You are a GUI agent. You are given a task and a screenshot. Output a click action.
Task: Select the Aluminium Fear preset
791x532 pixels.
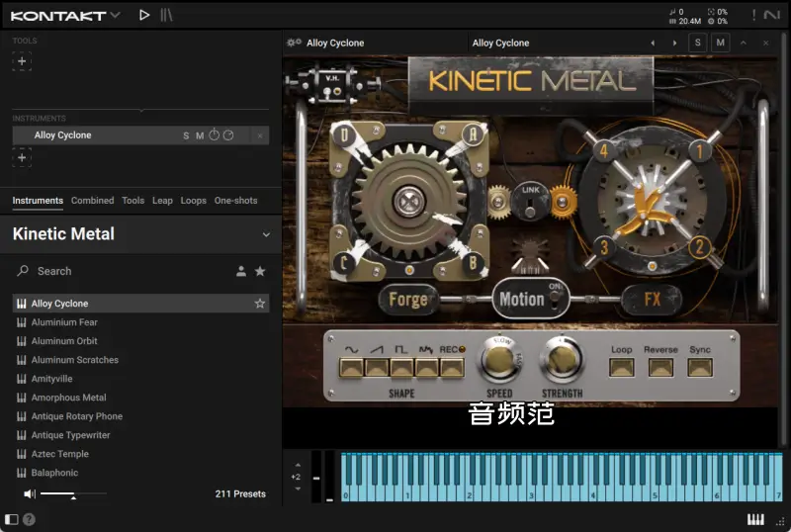[140, 322]
